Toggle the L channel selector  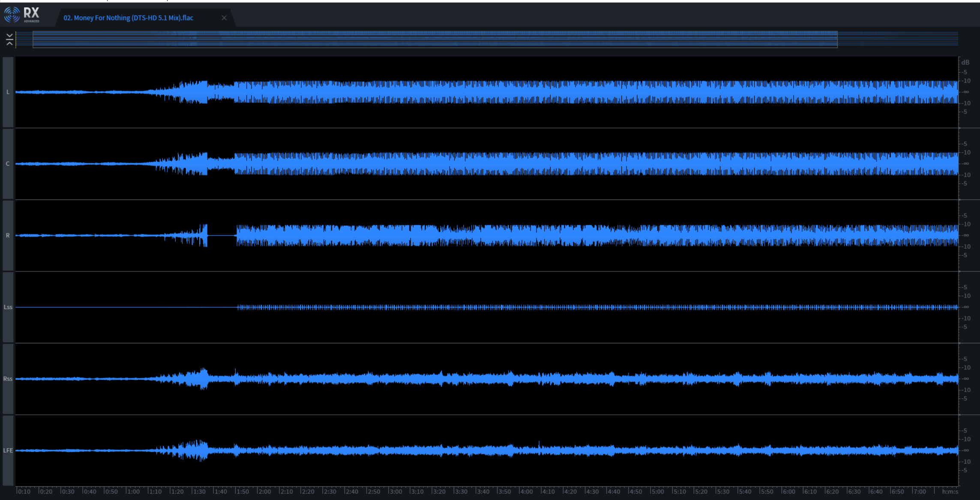(x=8, y=92)
